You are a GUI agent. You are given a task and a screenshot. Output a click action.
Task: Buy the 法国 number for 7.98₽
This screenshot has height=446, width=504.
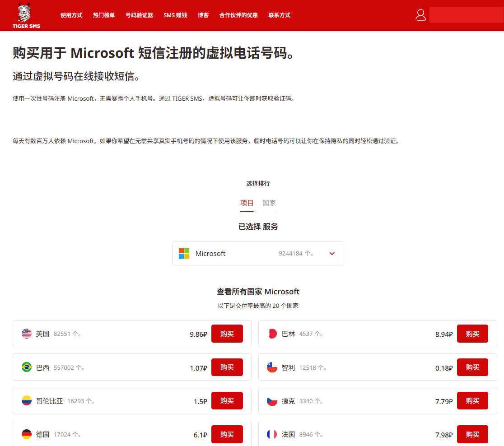click(472, 434)
